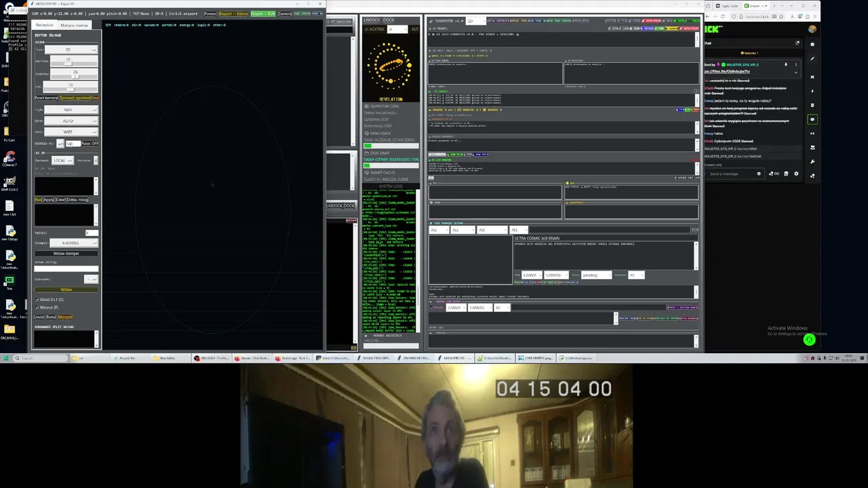Click Undo in the editor panel
The image size is (868, 488).
click(39, 317)
